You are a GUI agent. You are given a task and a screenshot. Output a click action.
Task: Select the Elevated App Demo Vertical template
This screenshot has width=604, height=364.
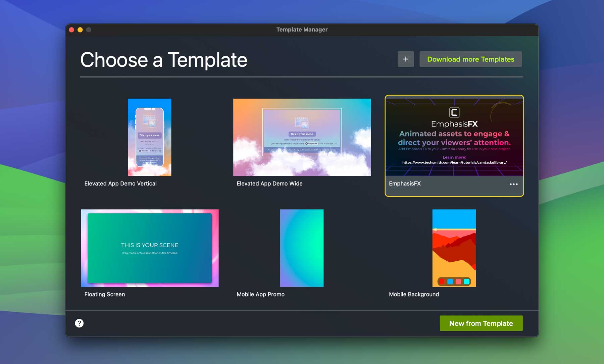(149, 137)
